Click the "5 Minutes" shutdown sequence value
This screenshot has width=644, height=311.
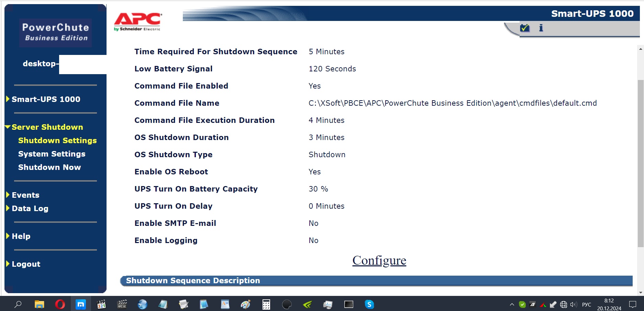click(326, 51)
